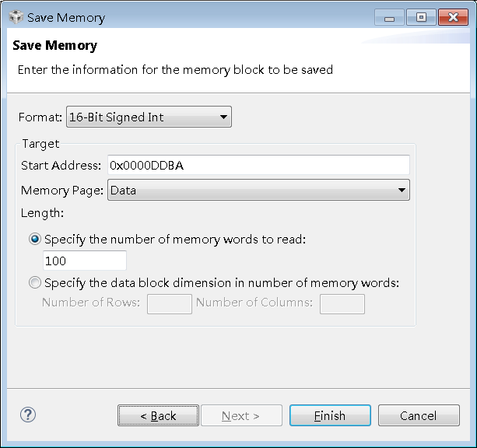477x448 pixels.
Task: Cancel the Save Memory dialog
Action: [419, 416]
